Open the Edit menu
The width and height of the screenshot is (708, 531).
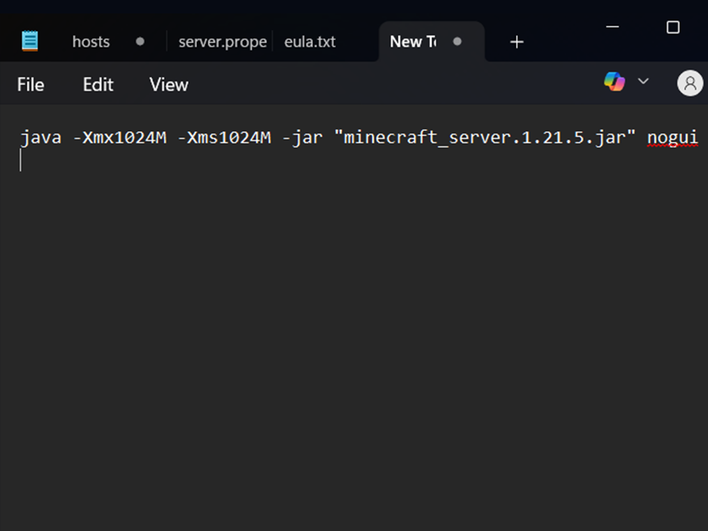coord(98,84)
